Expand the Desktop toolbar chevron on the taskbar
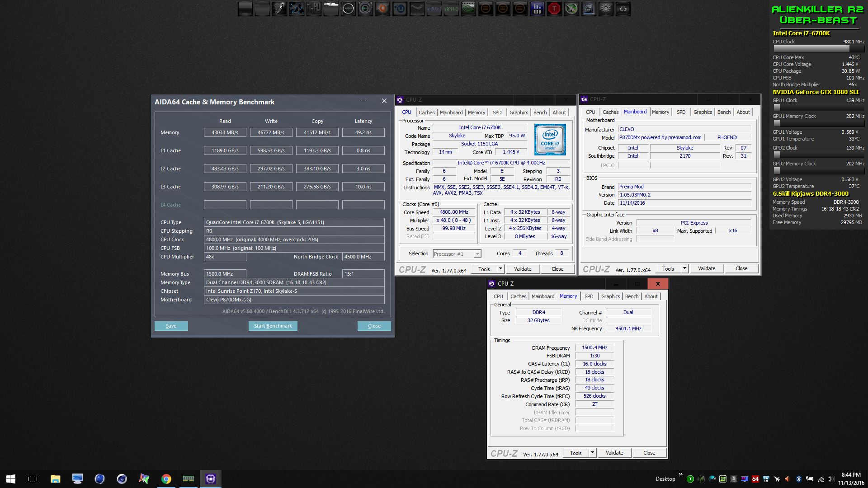 681,474
